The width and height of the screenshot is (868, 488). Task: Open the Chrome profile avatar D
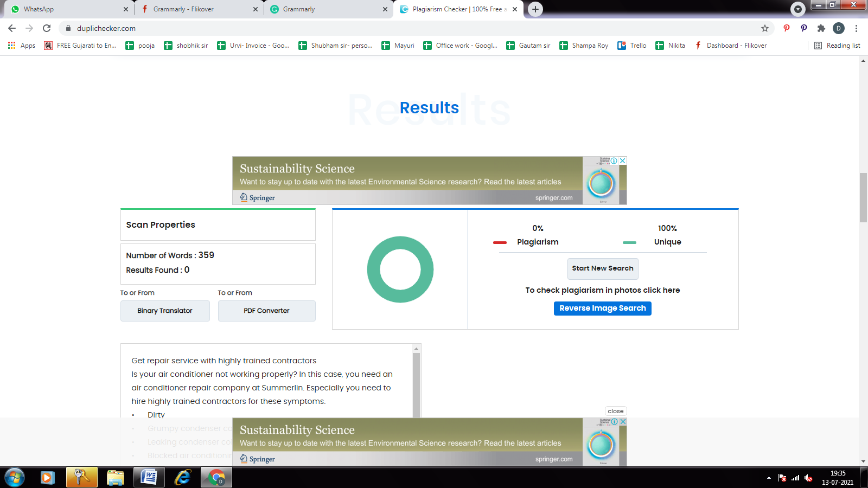click(x=839, y=28)
